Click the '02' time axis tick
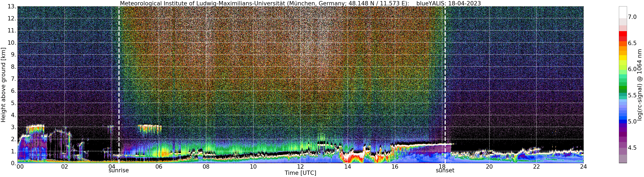 tap(65, 166)
